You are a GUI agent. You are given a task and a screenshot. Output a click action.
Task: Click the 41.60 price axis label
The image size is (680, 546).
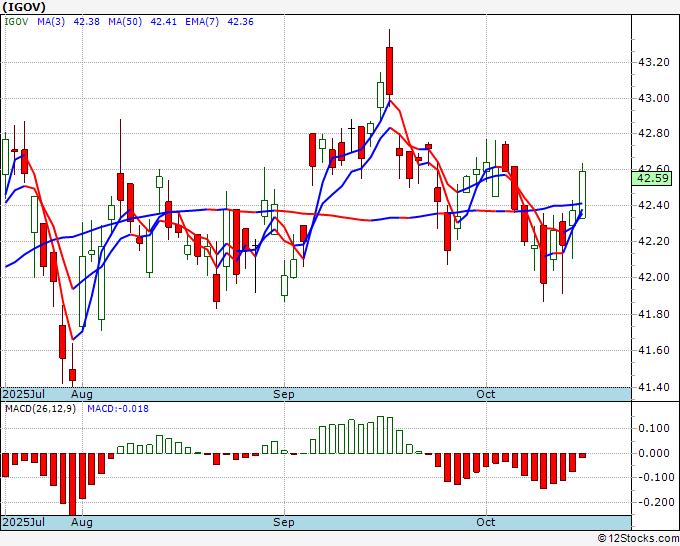point(654,350)
